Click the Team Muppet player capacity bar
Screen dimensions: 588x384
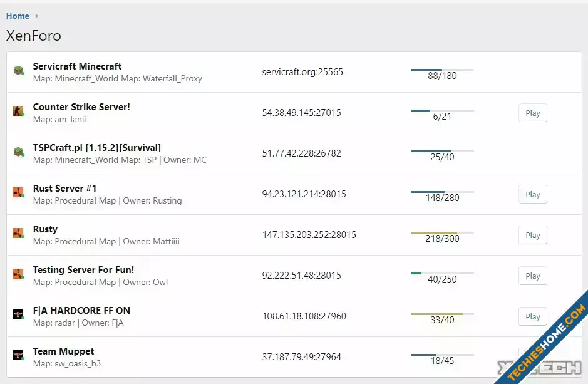pyautogui.click(x=443, y=355)
